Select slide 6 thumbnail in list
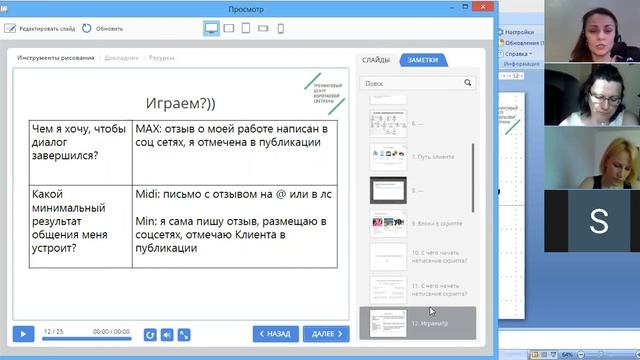The height and width of the screenshot is (360, 640). tap(388, 123)
